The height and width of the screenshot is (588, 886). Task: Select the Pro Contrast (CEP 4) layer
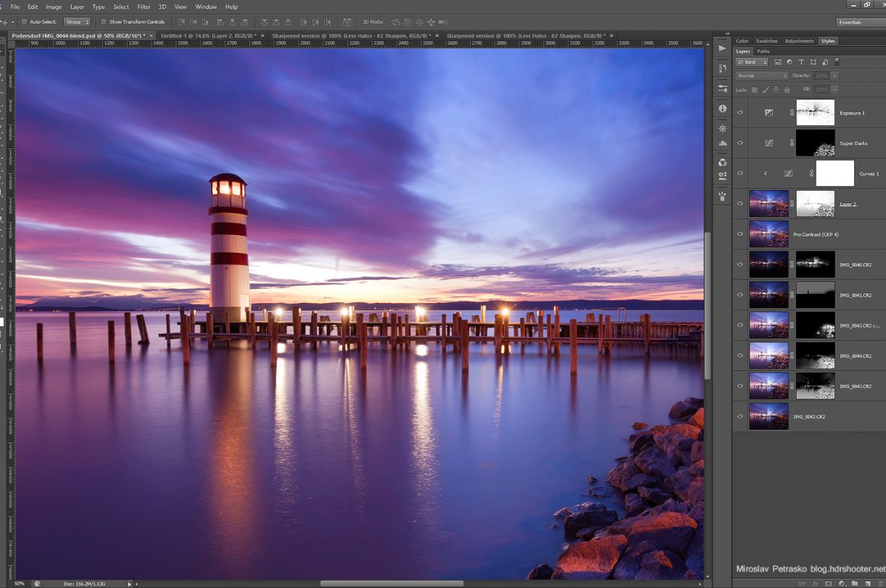click(x=816, y=234)
